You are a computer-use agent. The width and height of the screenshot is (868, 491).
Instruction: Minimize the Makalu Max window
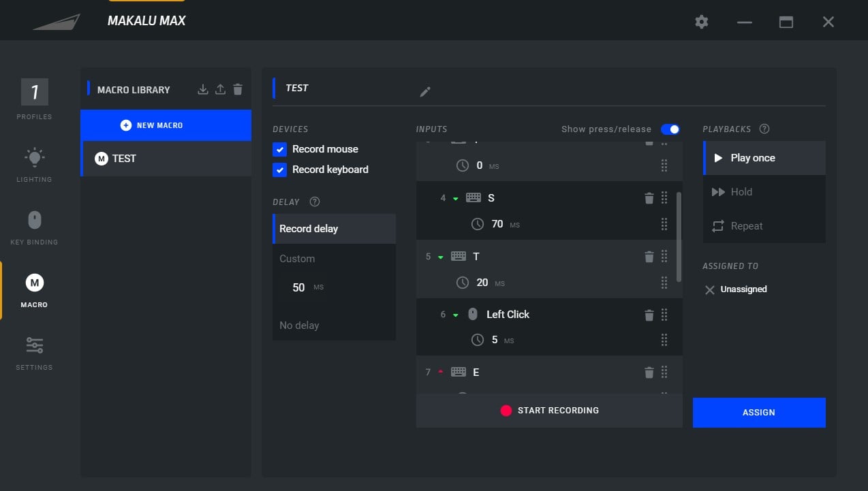[745, 22]
